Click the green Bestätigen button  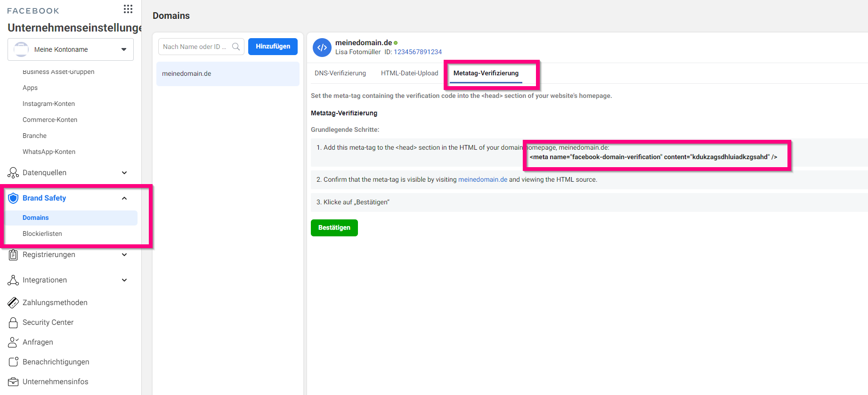(334, 228)
